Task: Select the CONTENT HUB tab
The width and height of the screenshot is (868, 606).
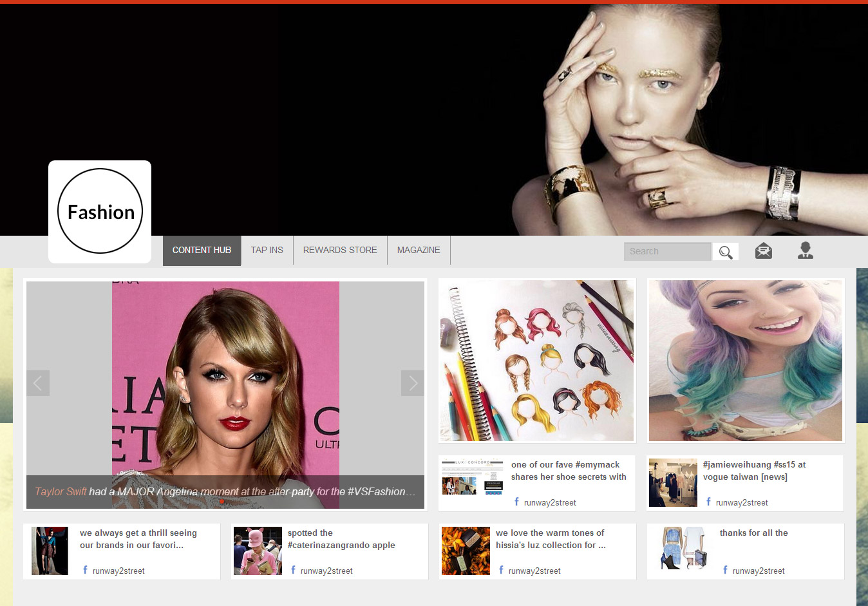Action: [x=202, y=251]
